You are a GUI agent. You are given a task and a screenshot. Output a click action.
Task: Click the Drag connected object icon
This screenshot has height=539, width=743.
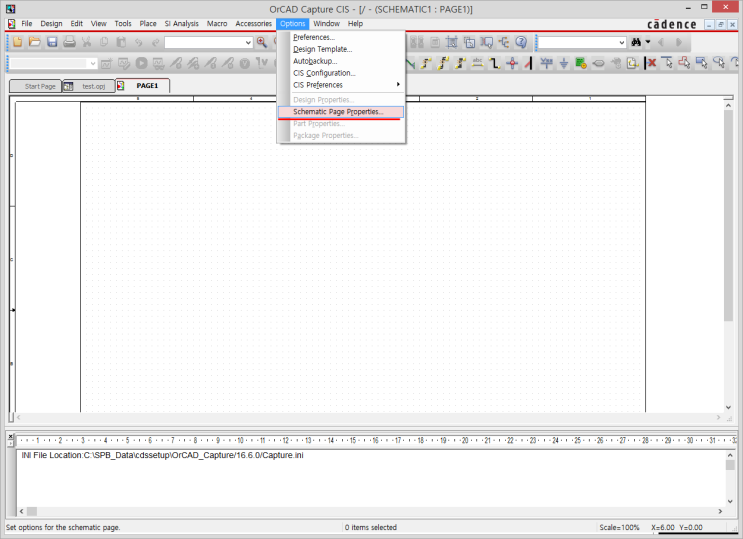[x=486, y=42]
